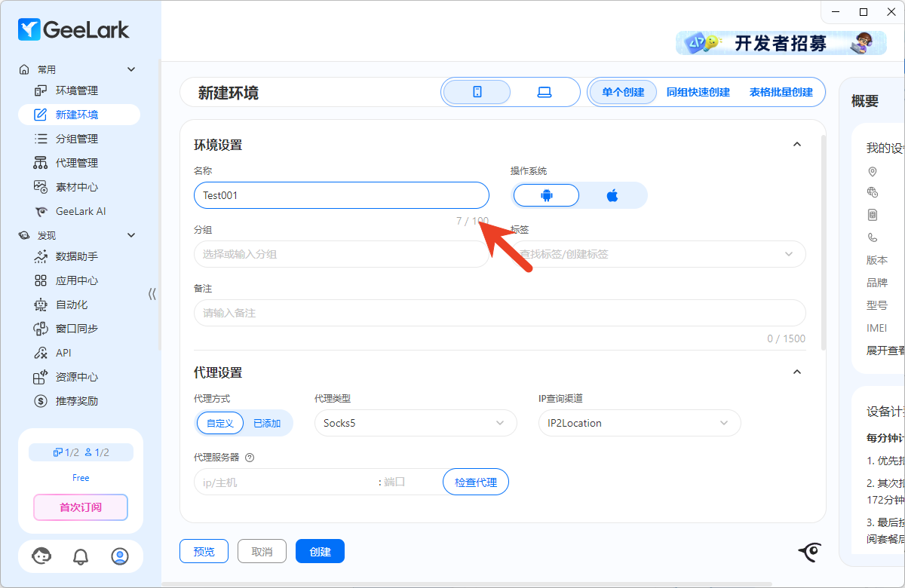
Task: Open 代理管理 in the sidebar
Action: click(x=77, y=163)
